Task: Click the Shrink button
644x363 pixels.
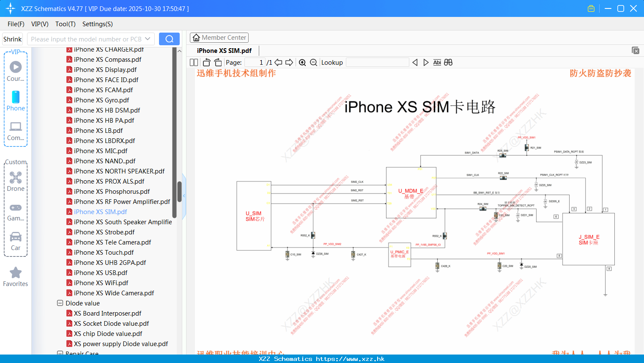Action: 12,39
